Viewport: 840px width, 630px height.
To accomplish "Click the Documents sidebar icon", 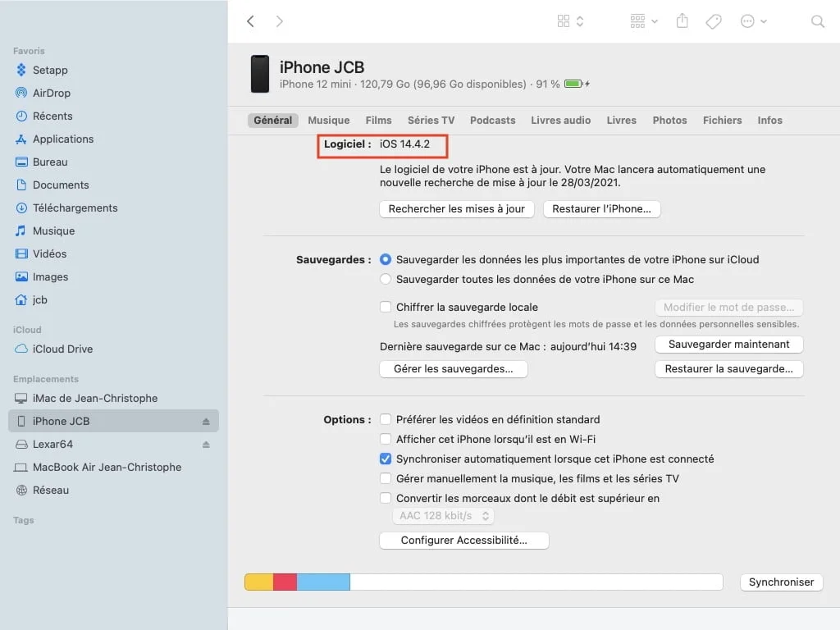I will (21, 185).
